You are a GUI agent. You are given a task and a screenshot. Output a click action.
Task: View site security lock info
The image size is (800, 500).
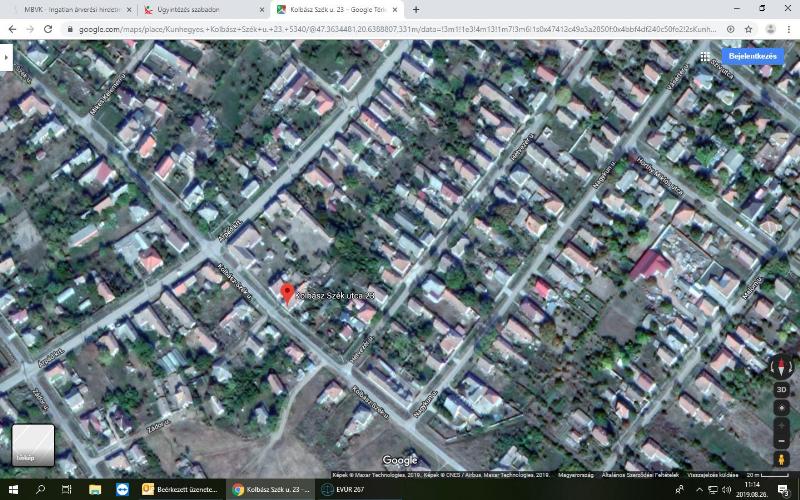click(70, 30)
